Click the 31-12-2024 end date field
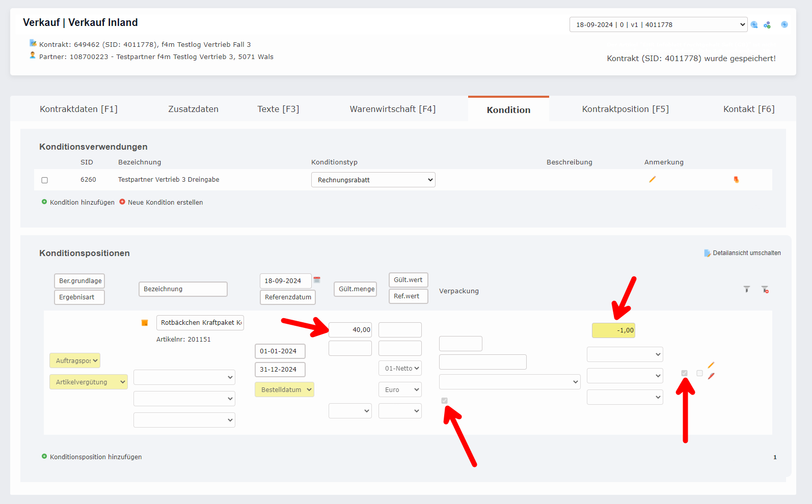812x504 pixels. (280, 370)
